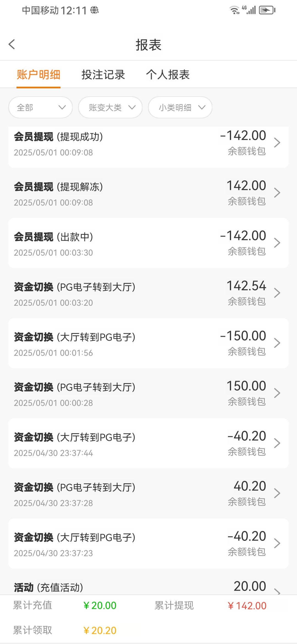Open chevron for the 00:00:28 150.00 entry
Image resolution: width=297 pixels, height=644 pixels.
coord(277,393)
